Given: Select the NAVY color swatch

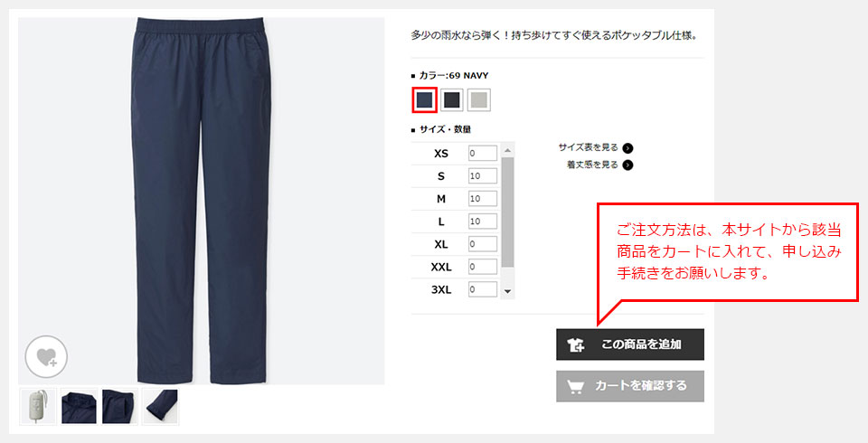Looking at the screenshot, I should coord(425,100).
